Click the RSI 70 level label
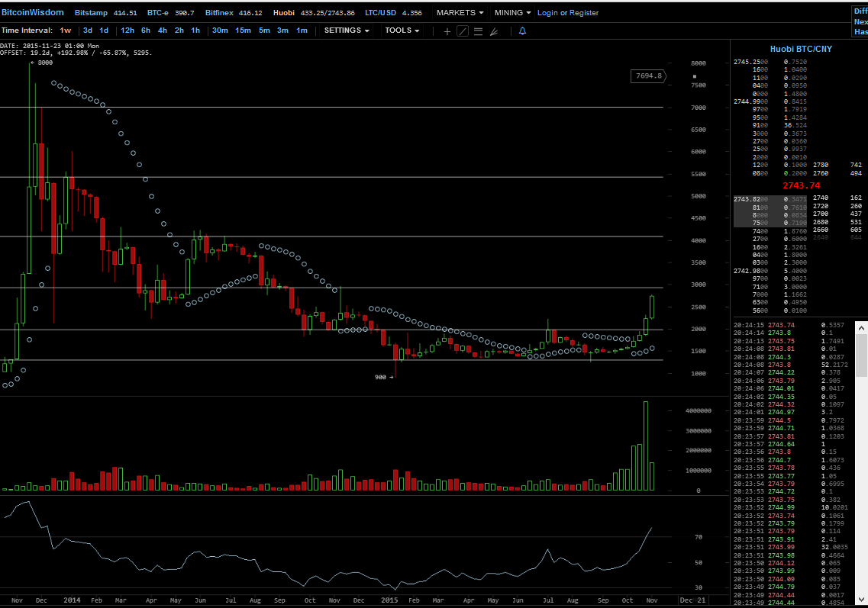 (698, 536)
